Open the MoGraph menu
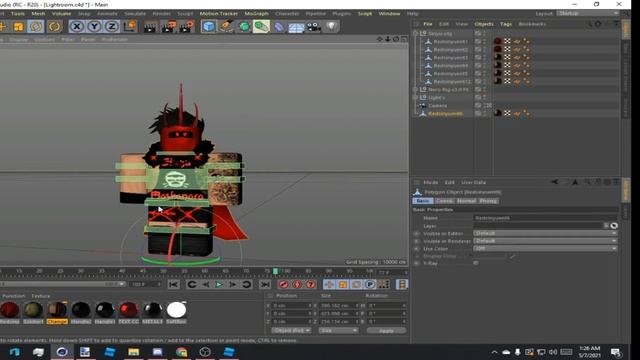640x360 pixels. pyautogui.click(x=256, y=13)
